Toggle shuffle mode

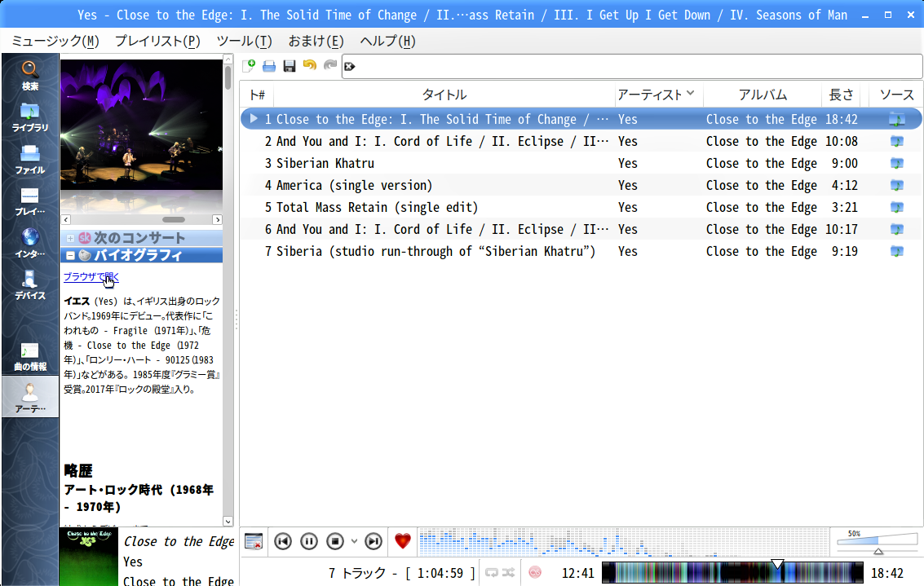point(509,572)
